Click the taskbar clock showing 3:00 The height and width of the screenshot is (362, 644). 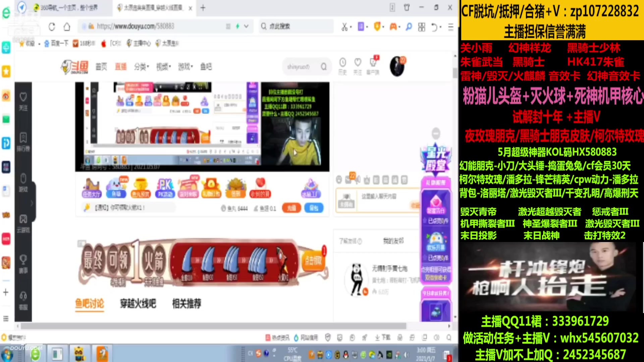click(426, 354)
